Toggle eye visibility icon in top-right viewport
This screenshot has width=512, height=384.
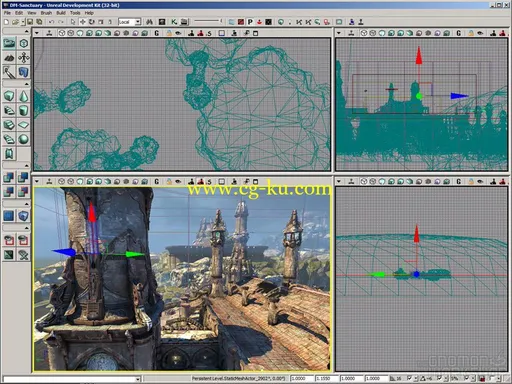480,33
